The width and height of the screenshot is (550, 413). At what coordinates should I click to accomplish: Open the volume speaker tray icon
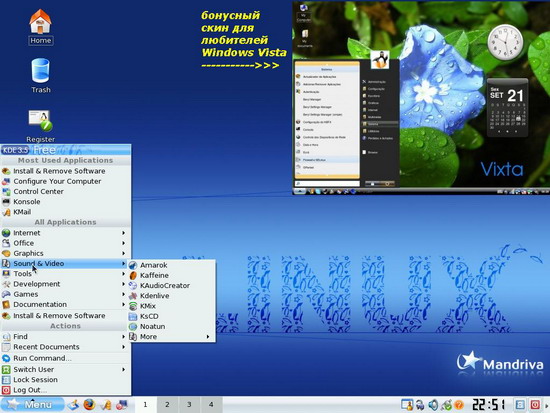[x=433, y=405]
